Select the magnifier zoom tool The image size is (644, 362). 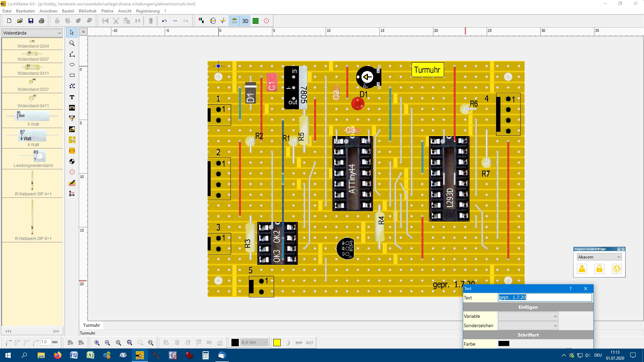click(72, 43)
